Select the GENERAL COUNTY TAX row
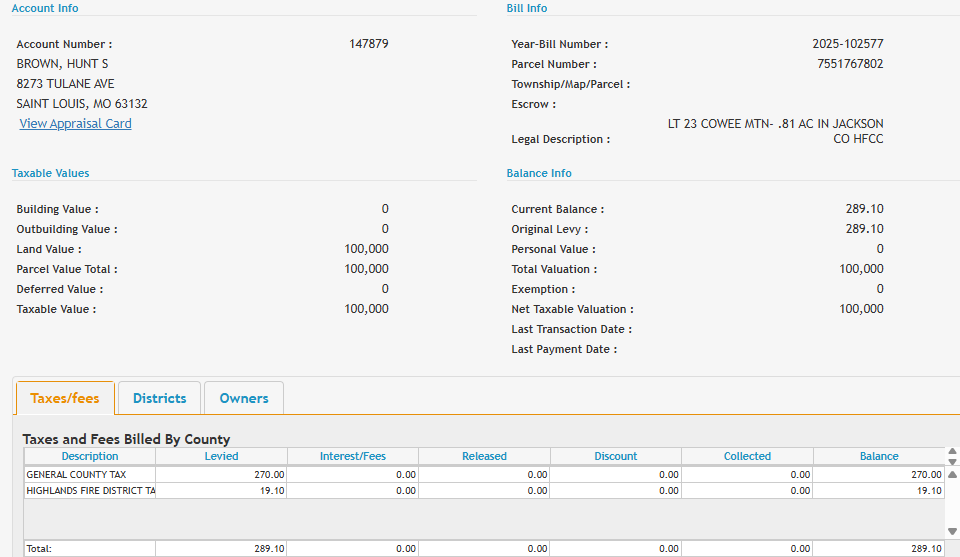Viewport: 960px width, 557px height. [90, 475]
